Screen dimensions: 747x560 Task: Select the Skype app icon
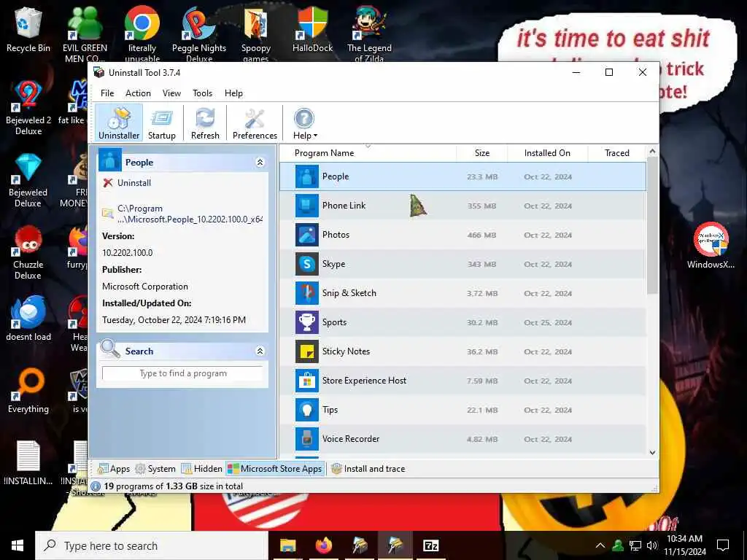pos(307,264)
